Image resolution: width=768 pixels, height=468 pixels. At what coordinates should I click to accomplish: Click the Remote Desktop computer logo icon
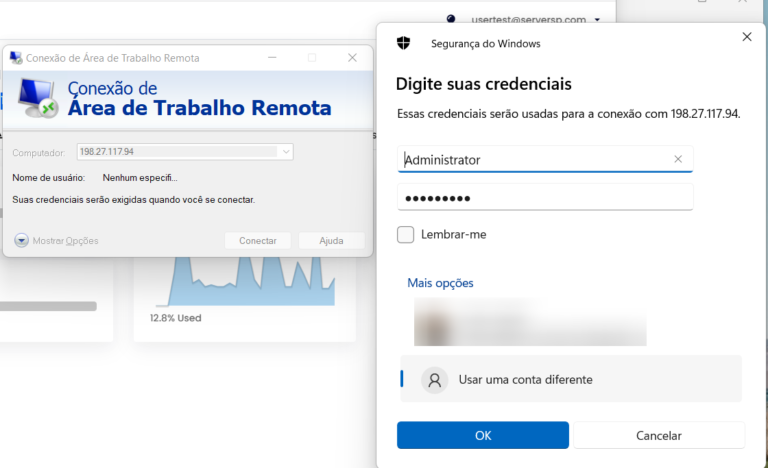click(38, 99)
